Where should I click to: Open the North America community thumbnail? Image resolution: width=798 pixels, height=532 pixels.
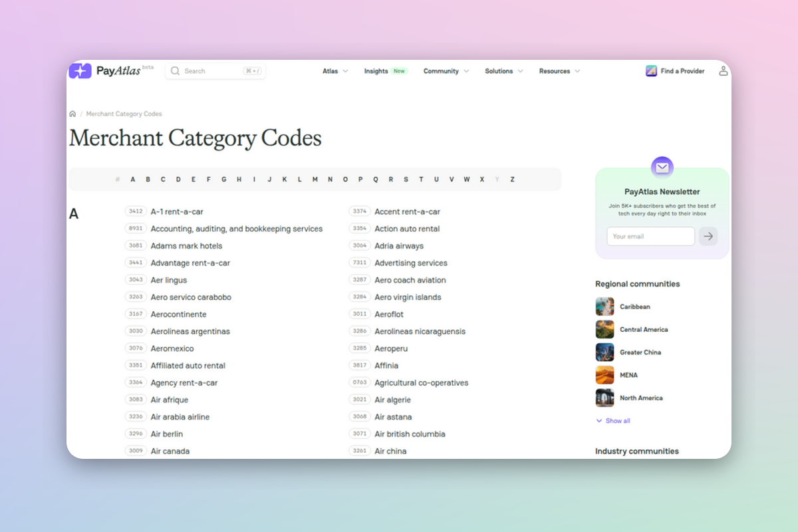604,398
